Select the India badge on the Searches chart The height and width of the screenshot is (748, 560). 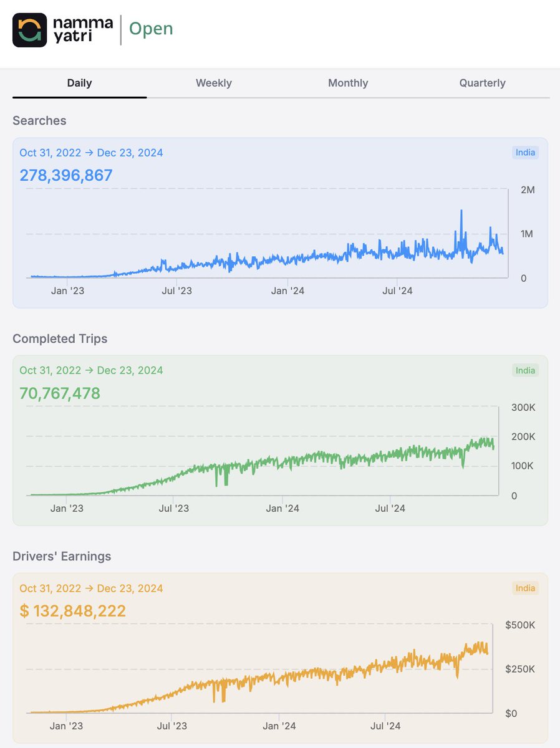tap(525, 152)
